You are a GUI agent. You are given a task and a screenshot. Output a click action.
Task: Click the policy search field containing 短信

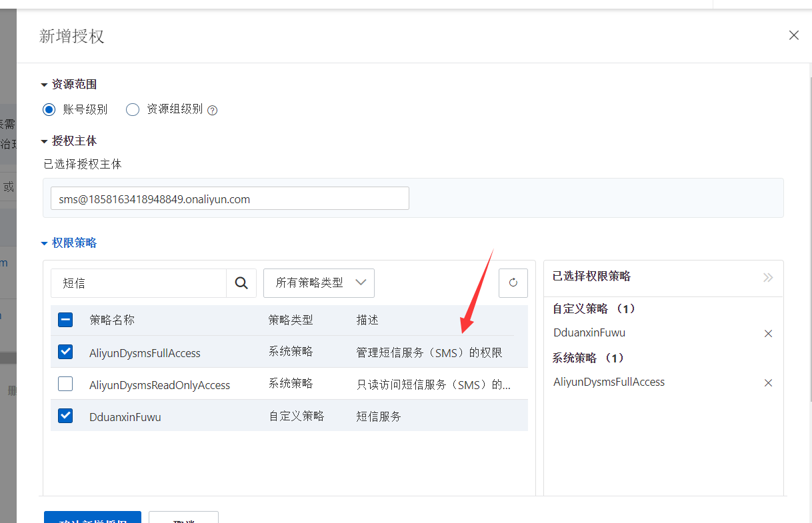(x=139, y=283)
